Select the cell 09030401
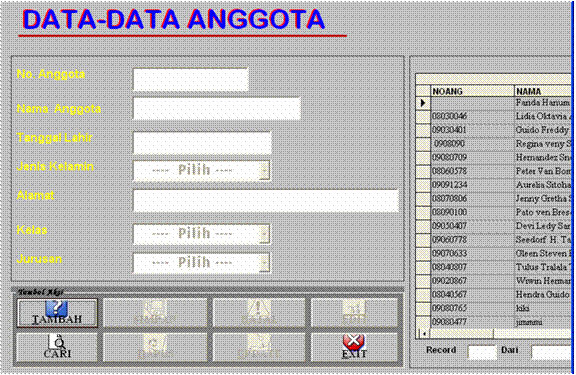576x375 pixels. (472, 130)
